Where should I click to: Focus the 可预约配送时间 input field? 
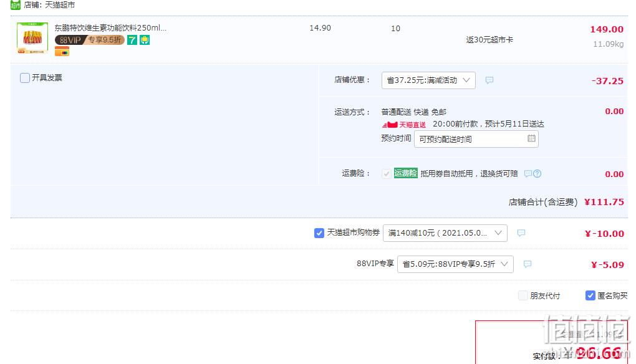[x=476, y=139]
